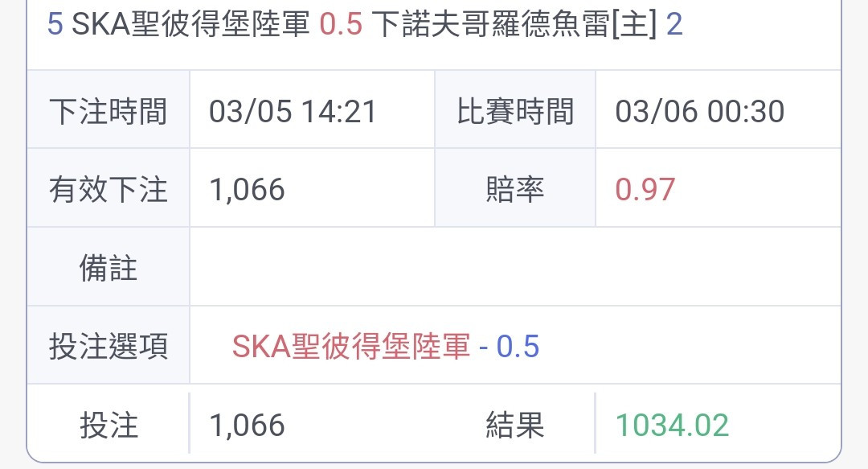
Task: Select the 投注 label at bottom
Action: click(108, 425)
